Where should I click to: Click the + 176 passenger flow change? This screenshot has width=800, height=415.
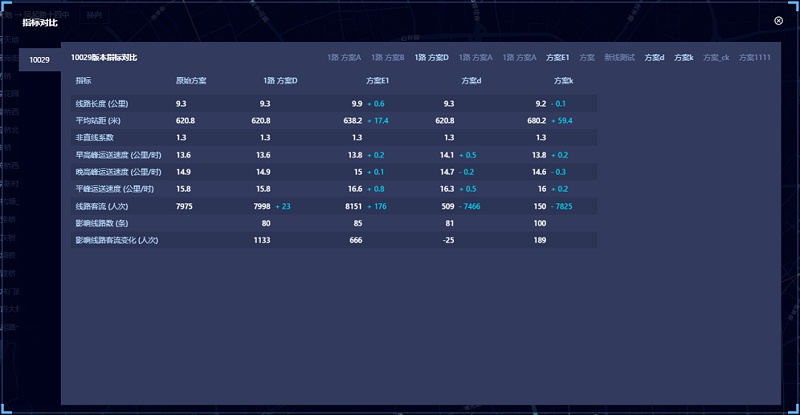pos(377,206)
